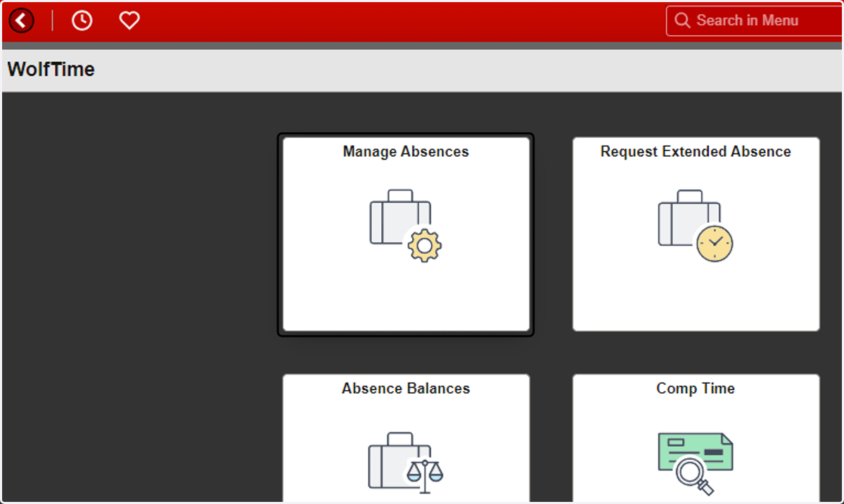Open recently visited clock icon
The width and height of the screenshot is (844, 504).
coord(82,20)
